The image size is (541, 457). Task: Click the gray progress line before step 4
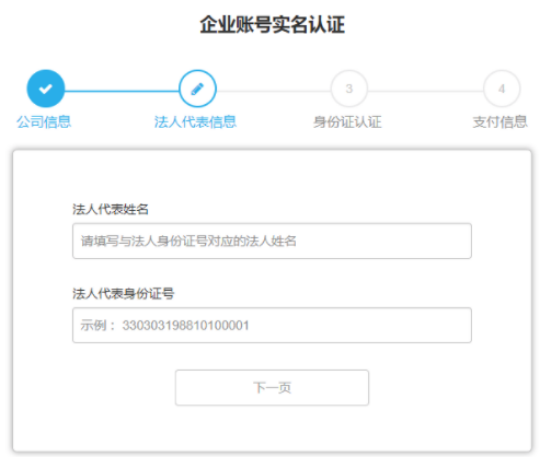click(x=425, y=91)
